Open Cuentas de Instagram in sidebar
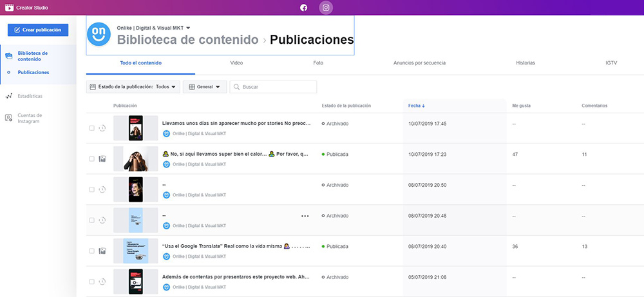This screenshot has height=297, width=644. 29,118
